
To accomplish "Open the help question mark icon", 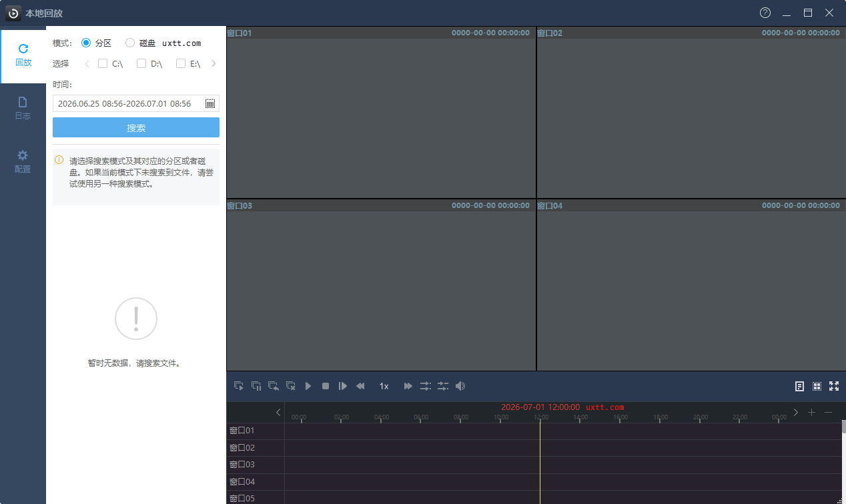I will [x=765, y=13].
